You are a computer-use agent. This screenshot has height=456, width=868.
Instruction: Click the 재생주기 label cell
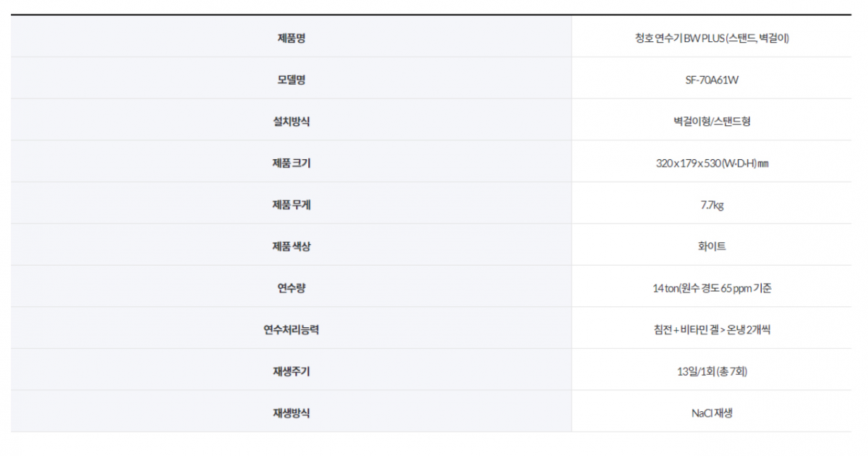291,372
